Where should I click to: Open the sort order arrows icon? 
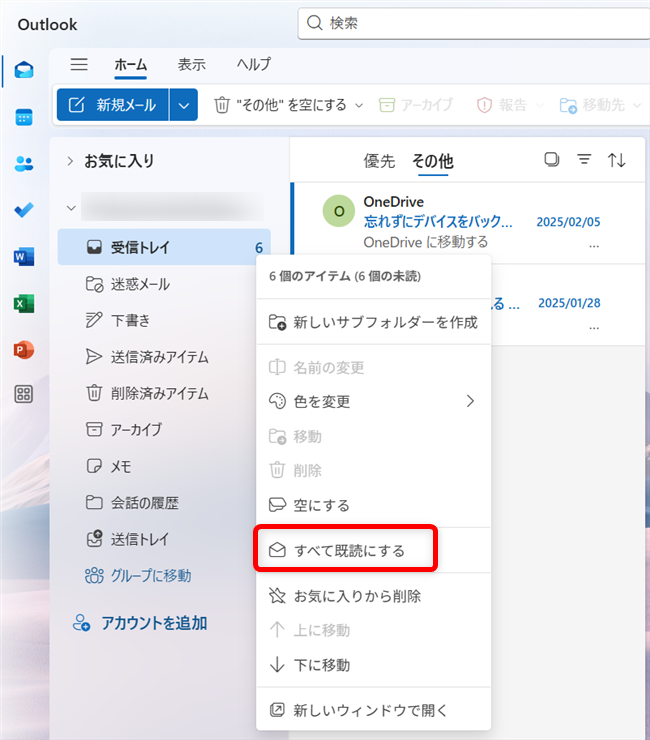[x=617, y=160]
